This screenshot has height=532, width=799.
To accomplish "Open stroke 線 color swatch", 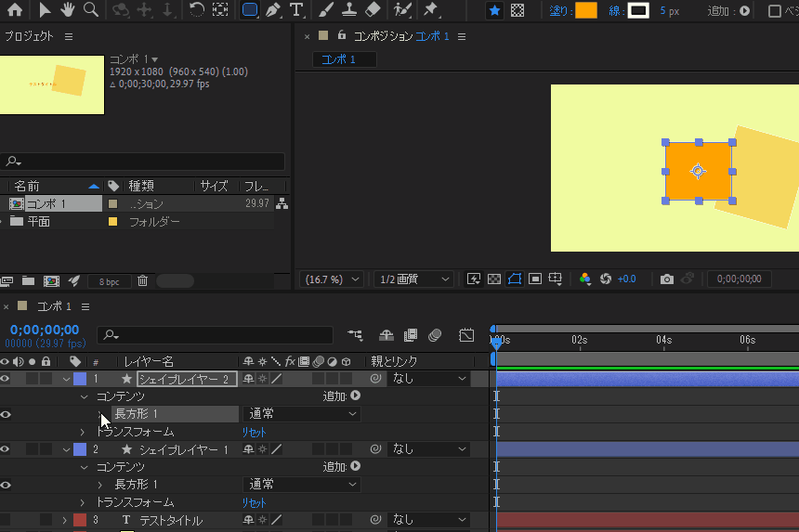I will [x=638, y=11].
